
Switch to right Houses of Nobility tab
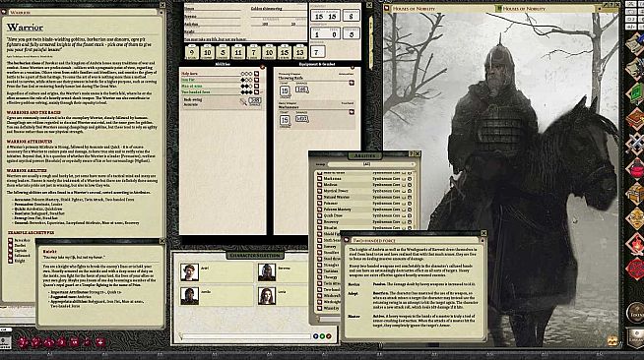[x=524, y=8]
